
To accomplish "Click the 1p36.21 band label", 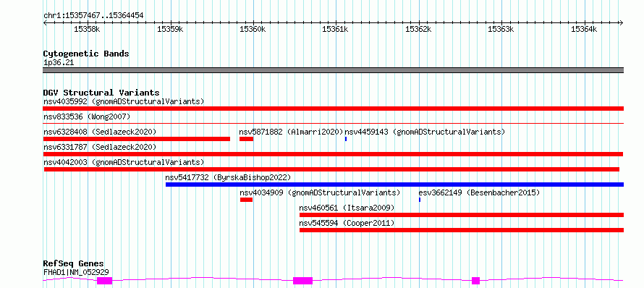I will (59, 63).
